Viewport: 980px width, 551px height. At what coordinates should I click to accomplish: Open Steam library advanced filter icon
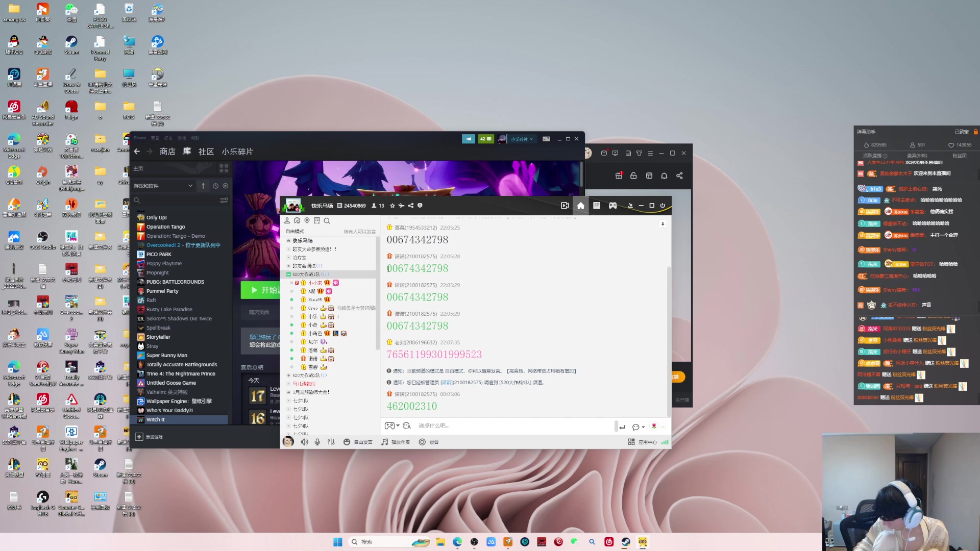point(224,201)
